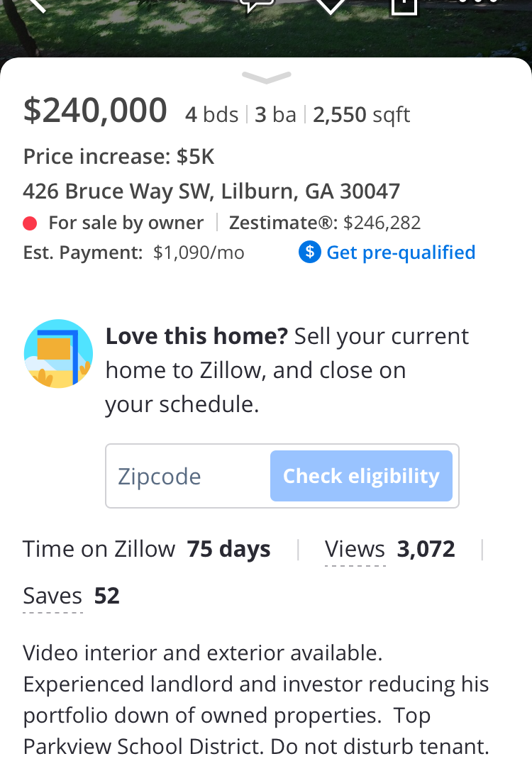
Task: Tap the Zillow Offers house illustration
Action: [x=59, y=354]
